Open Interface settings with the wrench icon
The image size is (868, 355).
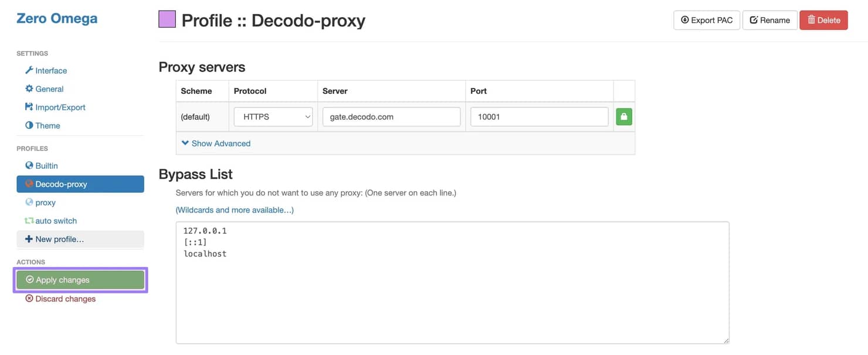click(x=29, y=70)
